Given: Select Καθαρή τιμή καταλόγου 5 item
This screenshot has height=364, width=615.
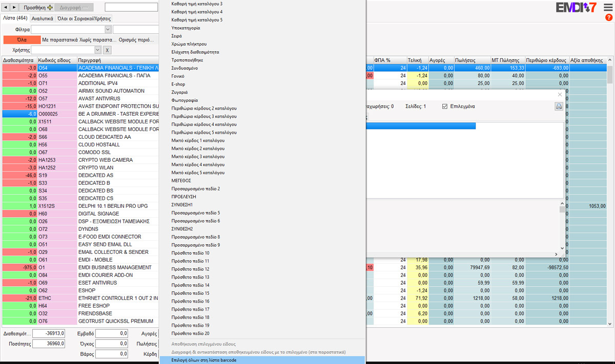Looking at the screenshot, I should 262,20.
